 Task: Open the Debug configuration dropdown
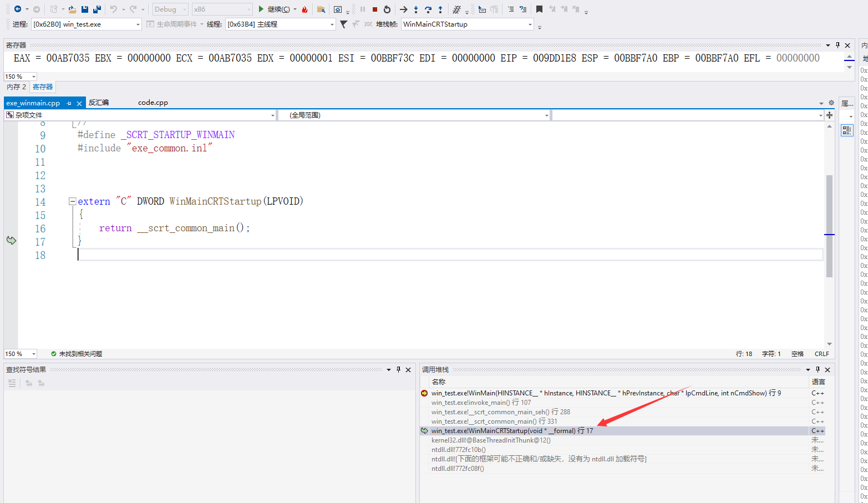click(x=170, y=9)
